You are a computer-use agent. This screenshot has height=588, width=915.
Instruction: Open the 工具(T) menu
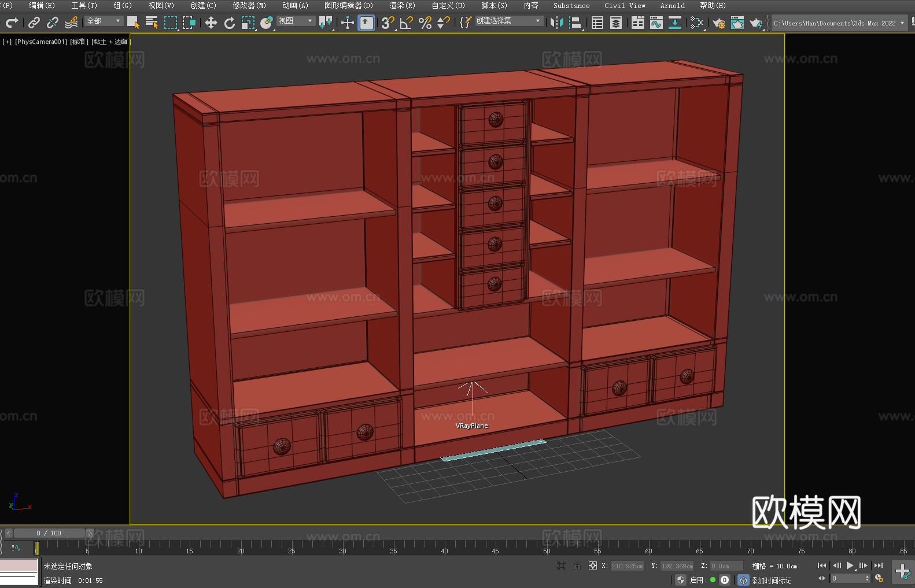coord(84,5)
